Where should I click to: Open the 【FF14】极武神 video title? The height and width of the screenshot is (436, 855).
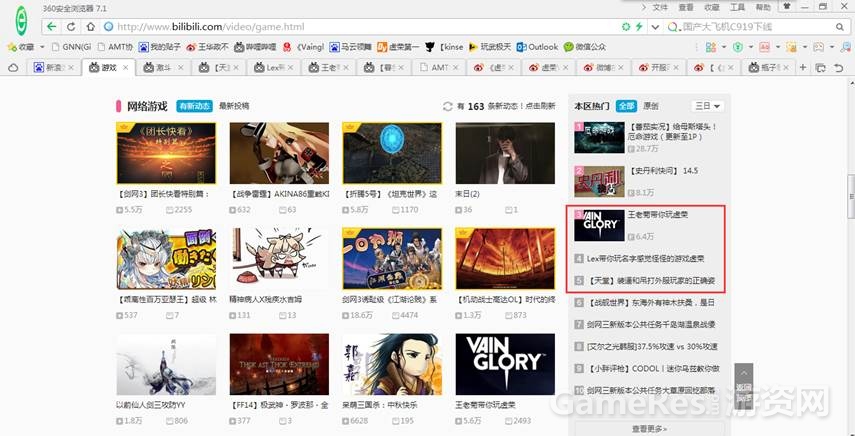(279, 405)
